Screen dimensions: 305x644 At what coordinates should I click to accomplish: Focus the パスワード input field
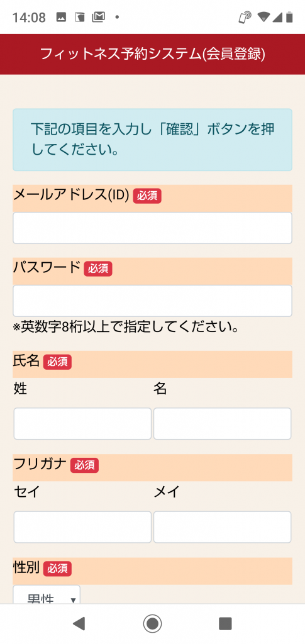[152, 301]
